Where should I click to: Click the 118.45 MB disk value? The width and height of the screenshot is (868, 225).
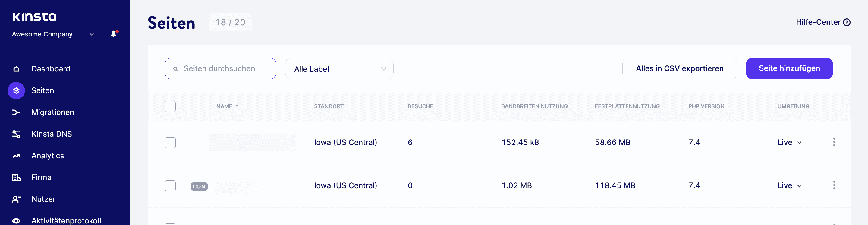point(615,185)
